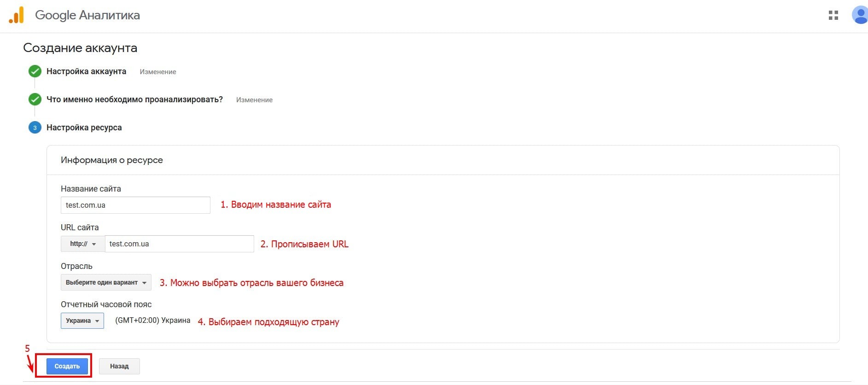The height and width of the screenshot is (385, 868).
Task: Click the Google Analytics logo icon
Action: point(17,15)
